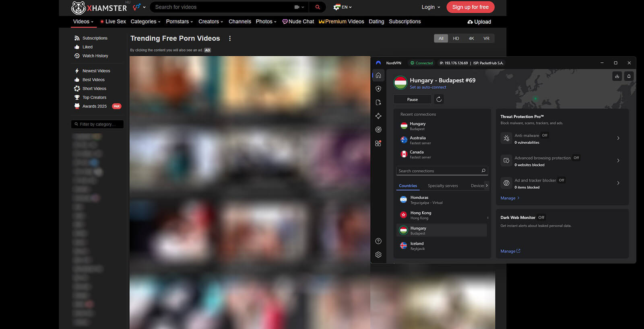This screenshot has width=644, height=329.
Task: Open Premium Videos link
Action: (341, 21)
